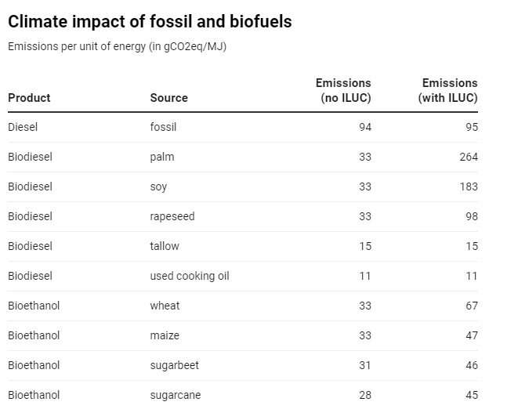This screenshot has width=507, height=420.
Task: Click the "Emissions (no ILUC)" column header
Action: click(344, 90)
